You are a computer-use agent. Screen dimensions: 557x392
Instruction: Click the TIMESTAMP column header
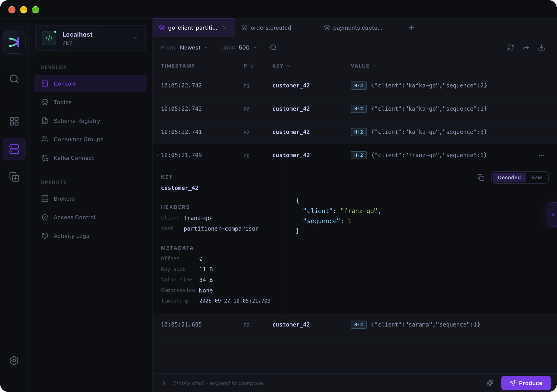click(178, 66)
